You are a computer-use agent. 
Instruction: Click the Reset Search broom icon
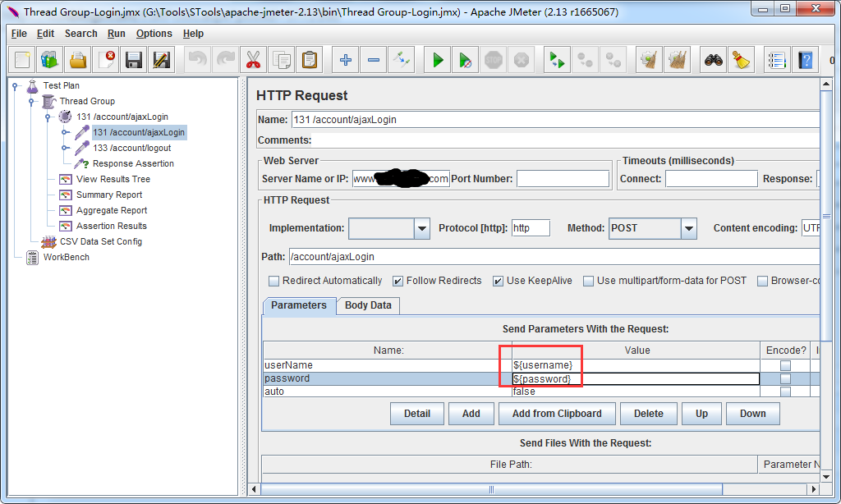coord(742,60)
